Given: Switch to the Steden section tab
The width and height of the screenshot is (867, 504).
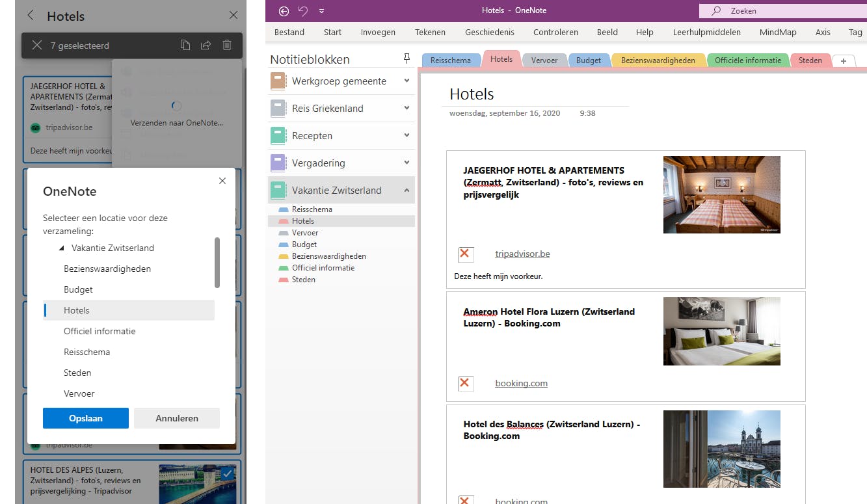Looking at the screenshot, I should click(x=810, y=60).
